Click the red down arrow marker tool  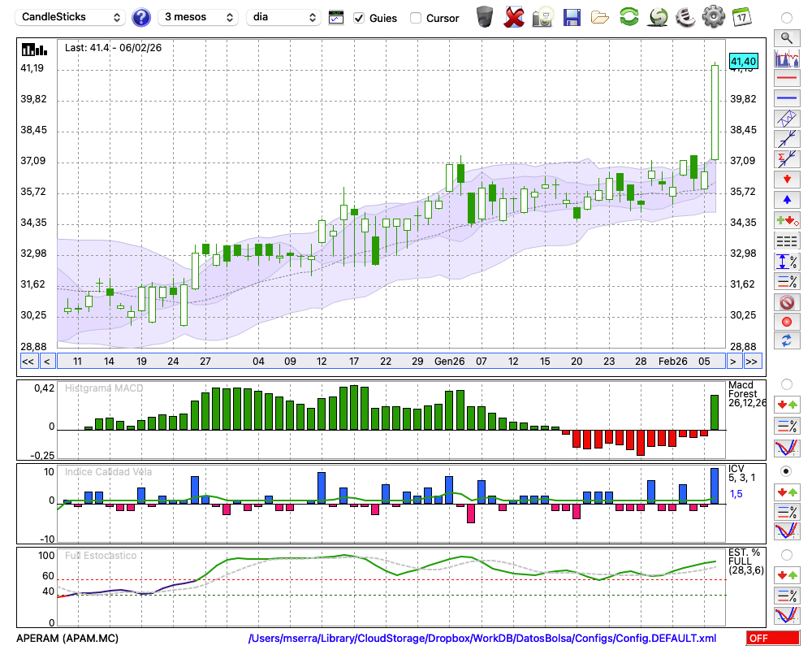coord(786,179)
